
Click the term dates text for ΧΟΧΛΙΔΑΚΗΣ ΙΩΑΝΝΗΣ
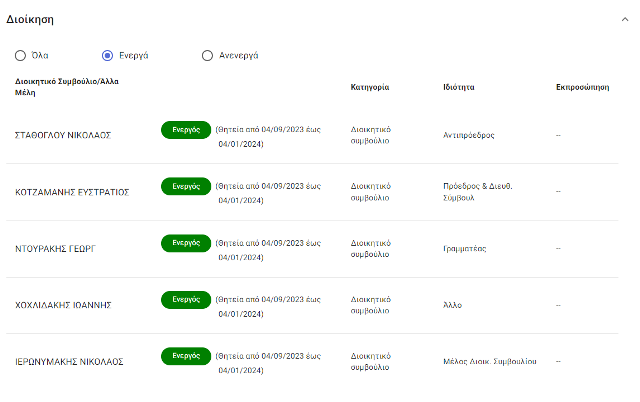268,306
